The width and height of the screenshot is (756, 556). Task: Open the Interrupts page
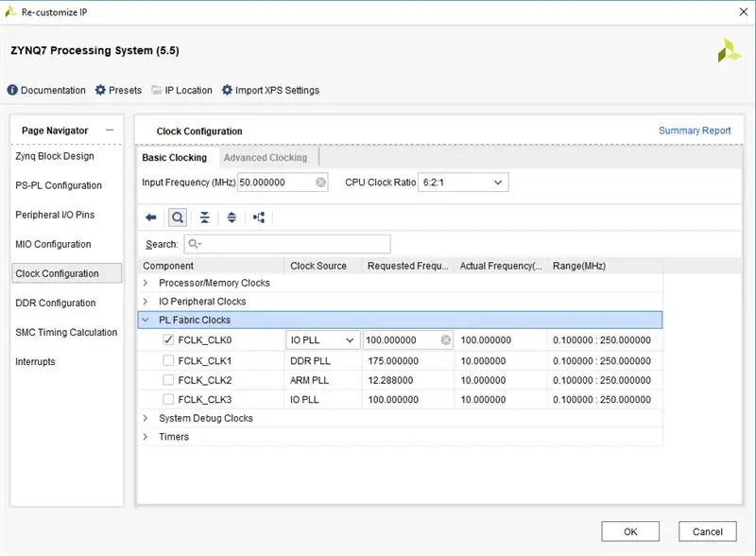click(x=35, y=362)
